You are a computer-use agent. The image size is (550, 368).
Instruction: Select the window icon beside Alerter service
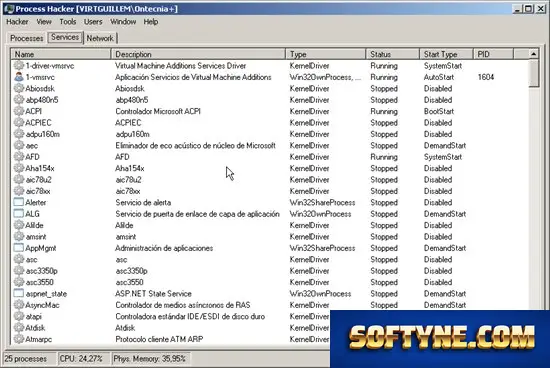point(19,202)
